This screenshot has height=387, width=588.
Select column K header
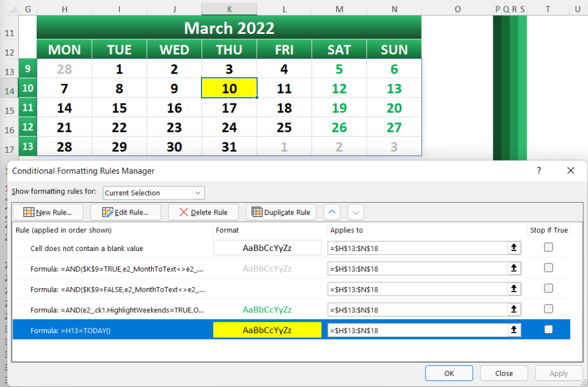(x=229, y=9)
